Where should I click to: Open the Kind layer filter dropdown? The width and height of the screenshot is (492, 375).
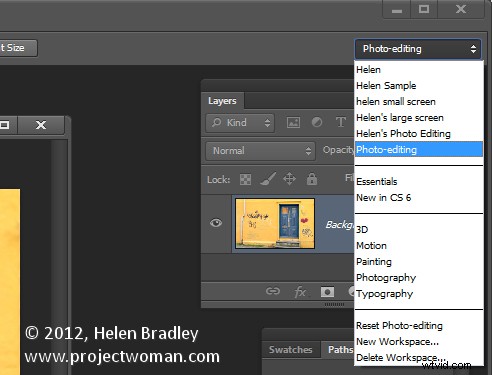click(240, 123)
